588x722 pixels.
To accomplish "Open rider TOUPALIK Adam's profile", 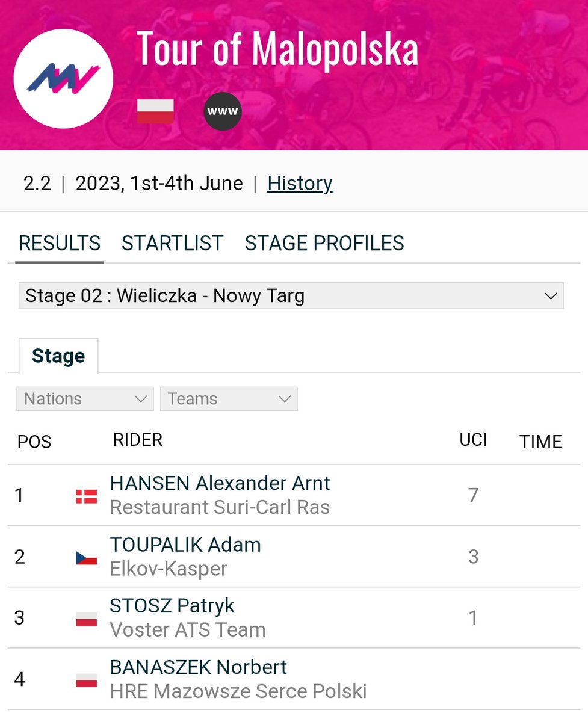I will [x=185, y=545].
